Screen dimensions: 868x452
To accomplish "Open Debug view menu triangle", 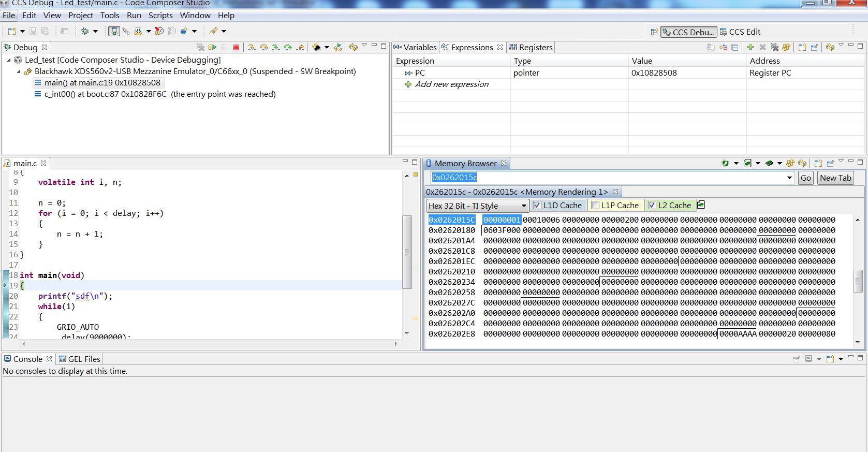I will pos(364,46).
